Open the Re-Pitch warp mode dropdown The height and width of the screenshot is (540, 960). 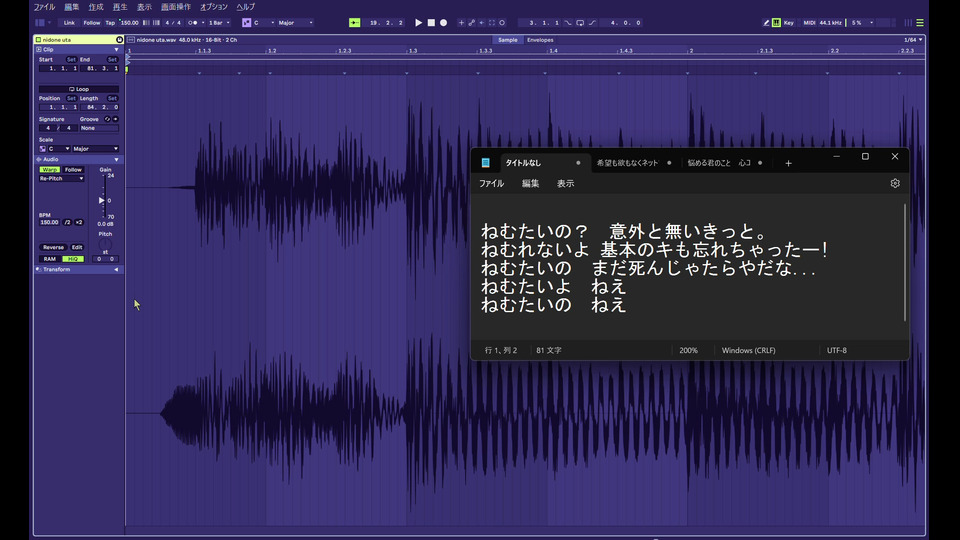[x=62, y=179]
